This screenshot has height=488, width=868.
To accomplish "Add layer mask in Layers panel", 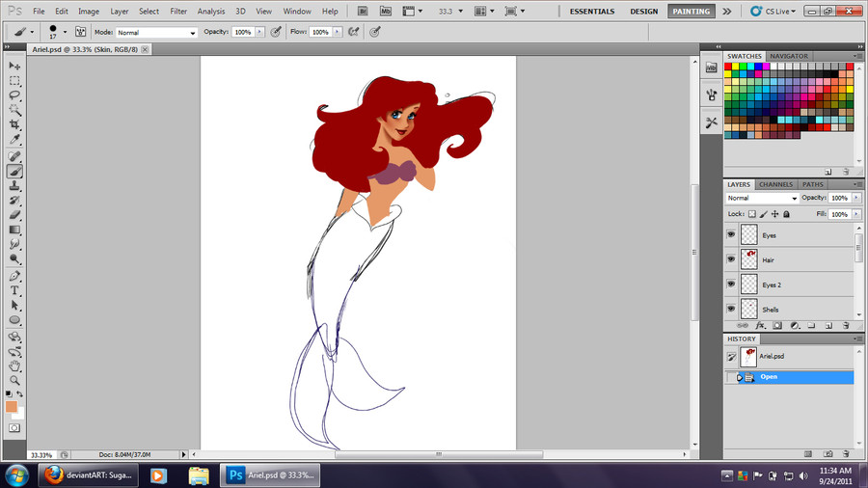I will tap(777, 326).
